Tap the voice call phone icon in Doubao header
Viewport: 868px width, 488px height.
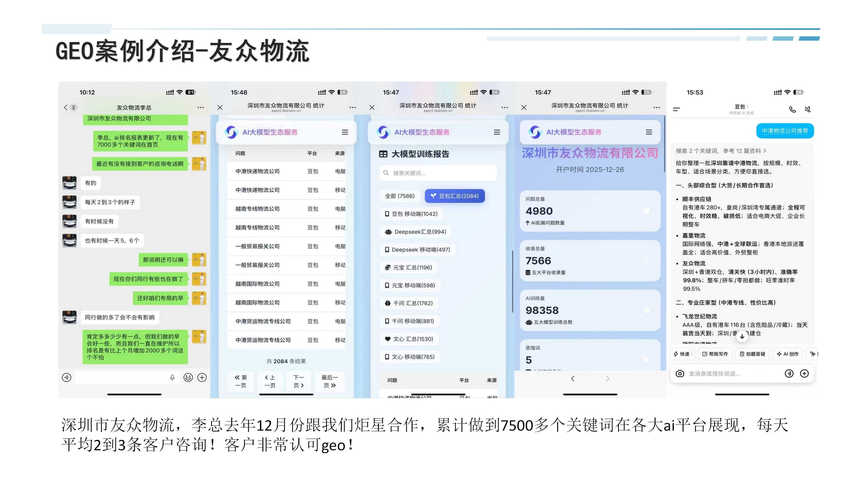tap(793, 109)
